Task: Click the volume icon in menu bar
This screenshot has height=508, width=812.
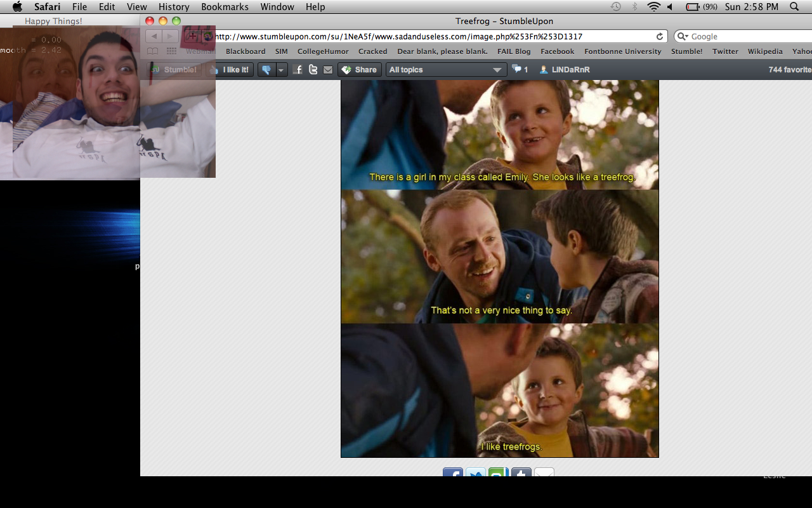Action: (x=670, y=7)
